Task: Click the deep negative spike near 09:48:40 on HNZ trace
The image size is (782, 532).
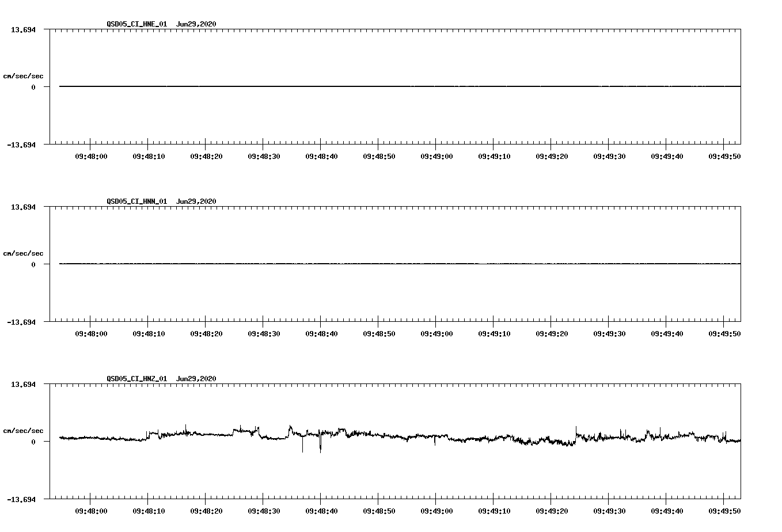Action: click(x=320, y=444)
